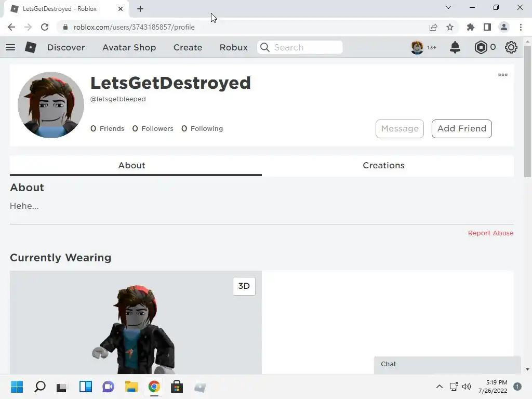The image size is (532, 399).
Task: Open Chrome three-dot menu
Action: pyautogui.click(x=521, y=27)
